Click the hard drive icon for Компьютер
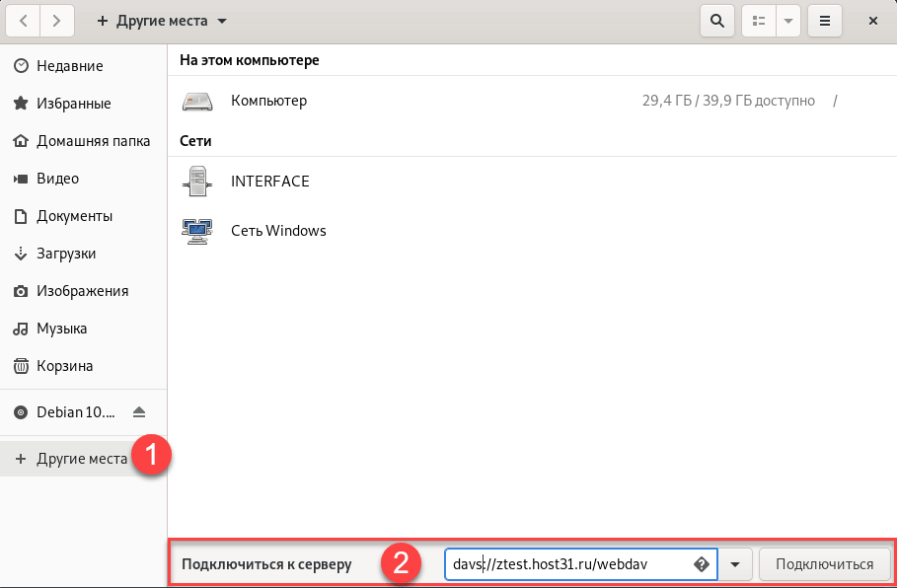This screenshot has height=588, width=897. pyautogui.click(x=197, y=102)
